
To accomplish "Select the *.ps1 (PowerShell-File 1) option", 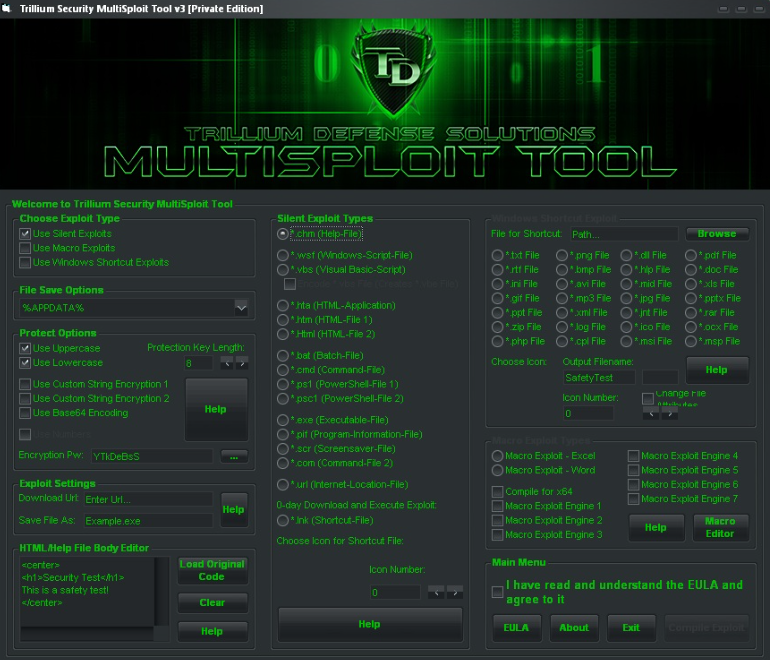I will coord(282,384).
